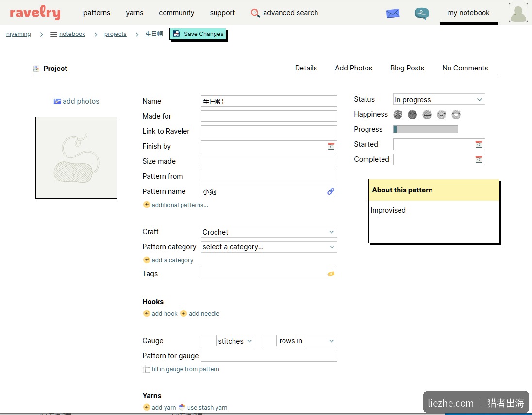Screen dimensions: 532x415
Task: Open Started date calendar icon
Action: (x=479, y=144)
